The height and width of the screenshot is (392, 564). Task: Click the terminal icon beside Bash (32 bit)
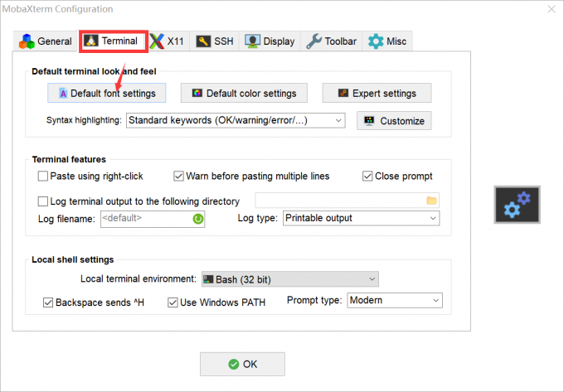(x=208, y=279)
